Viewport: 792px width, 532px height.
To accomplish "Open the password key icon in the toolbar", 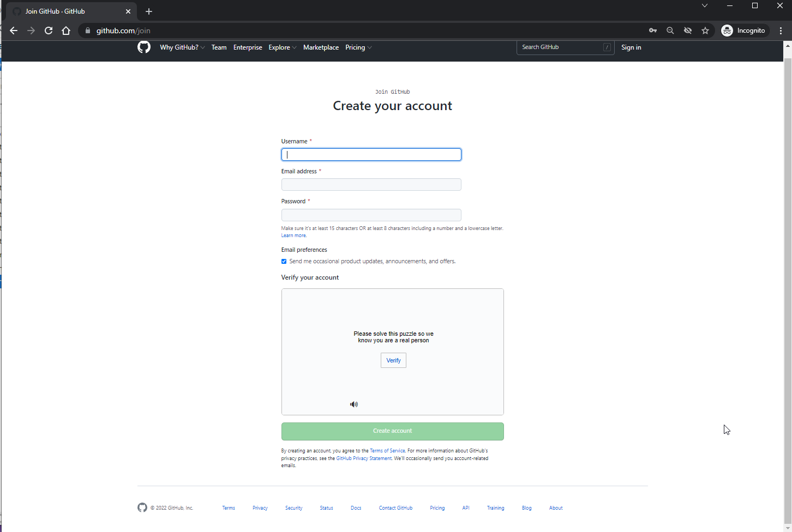I will click(652, 31).
